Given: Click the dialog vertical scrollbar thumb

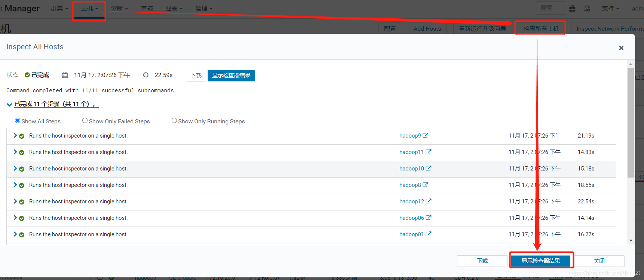Looking at the screenshot, I should pos(631,123).
